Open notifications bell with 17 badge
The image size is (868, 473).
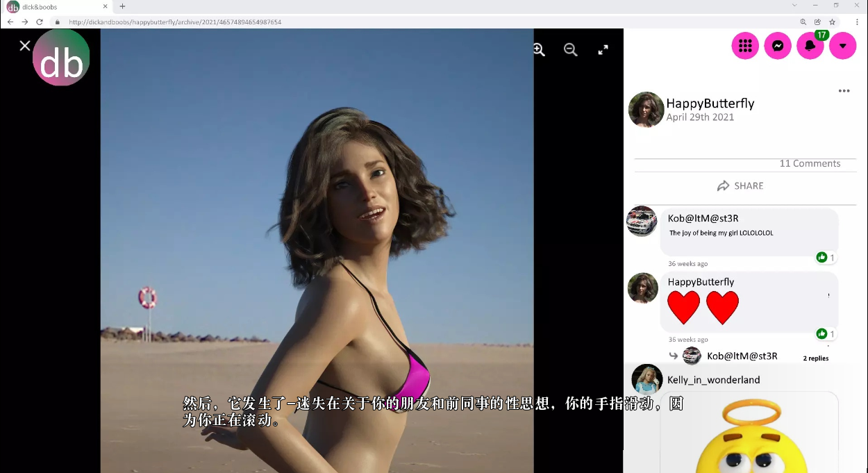(x=810, y=46)
